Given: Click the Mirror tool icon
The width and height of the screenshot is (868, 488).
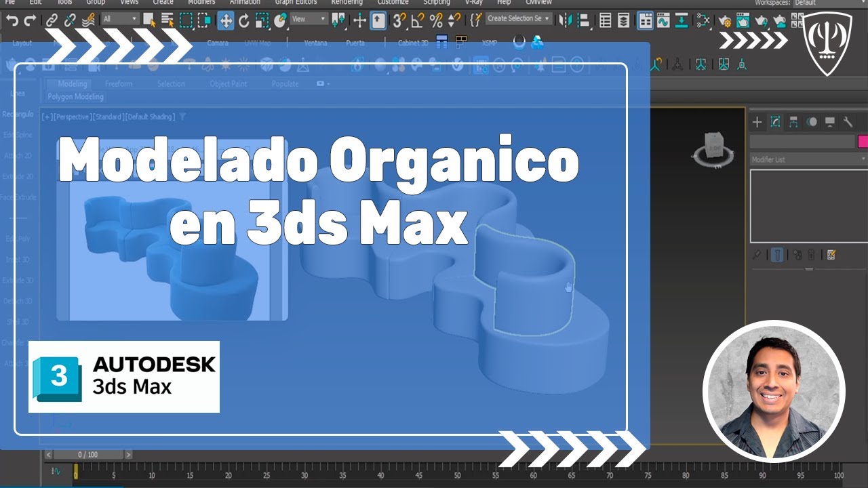Looking at the screenshot, I should tap(564, 20).
